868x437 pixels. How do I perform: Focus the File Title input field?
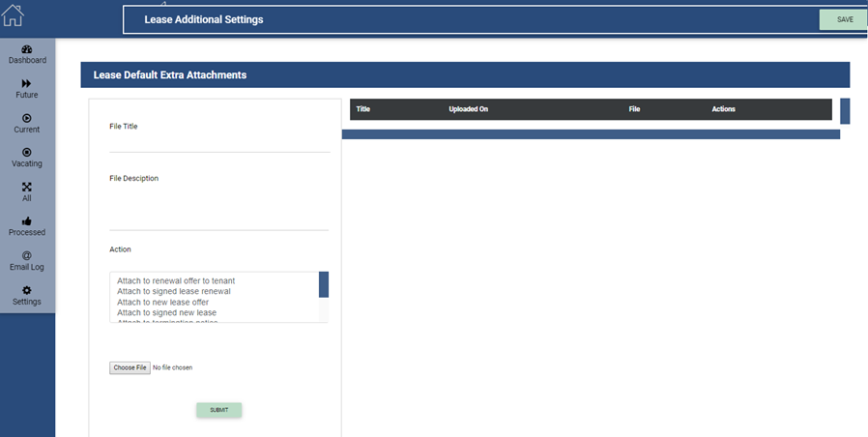pos(219,143)
